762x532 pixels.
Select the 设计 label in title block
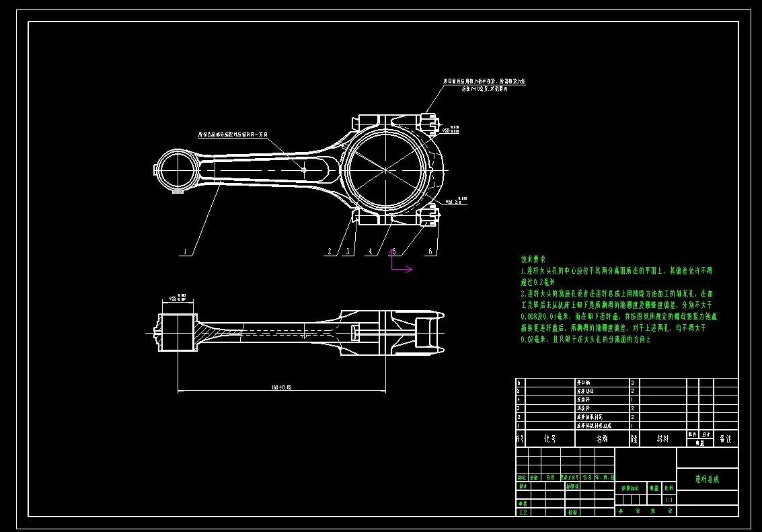coord(523,486)
